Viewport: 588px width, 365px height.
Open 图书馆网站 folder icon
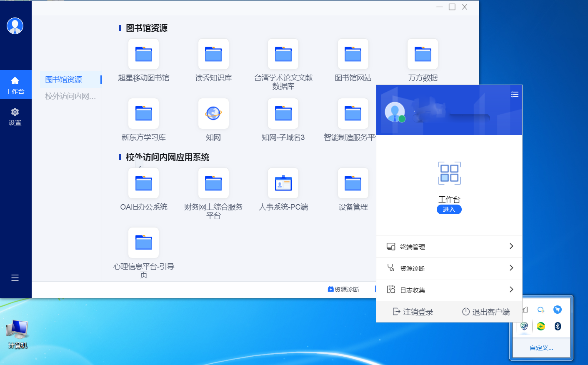pyautogui.click(x=353, y=54)
